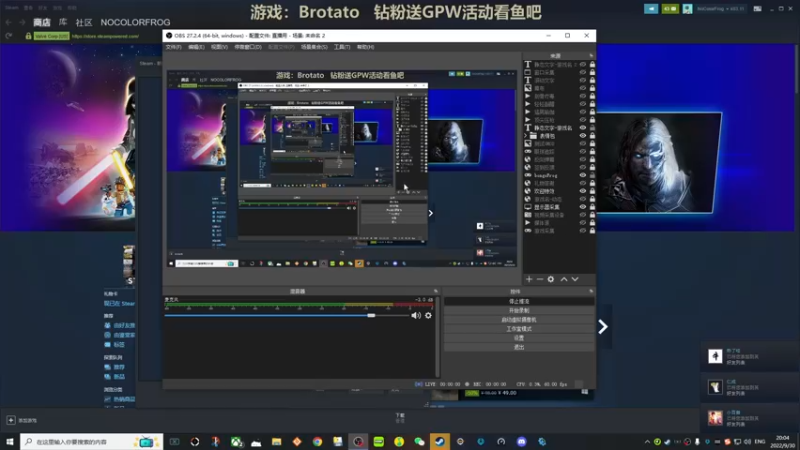Add a new source with plus icon
Image resolution: width=800 pixels, height=450 pixels.
click(x=529, y=279)
